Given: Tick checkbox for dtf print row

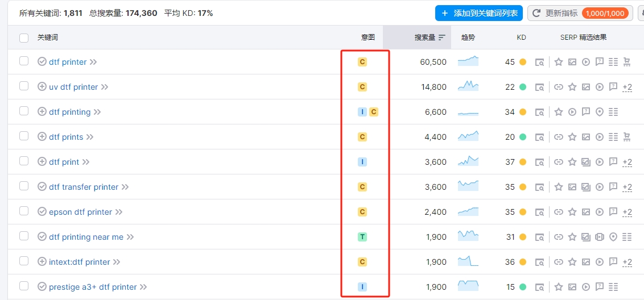Looking at the screenshot, I should pos(24,161).
